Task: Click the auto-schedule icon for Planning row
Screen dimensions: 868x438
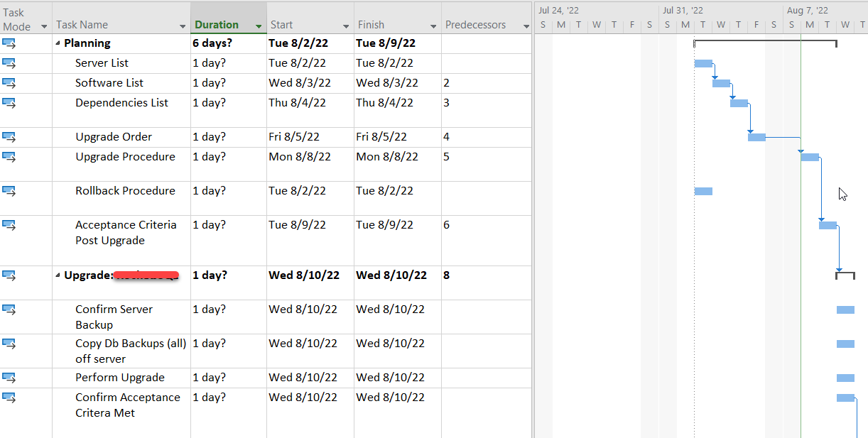Action: pos(9,43)
